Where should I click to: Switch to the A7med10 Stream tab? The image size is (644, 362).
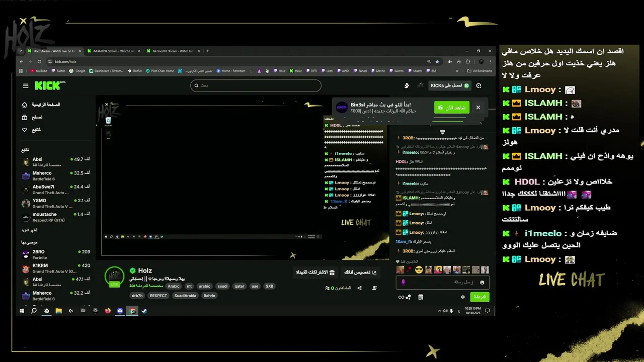pos(173,51)
